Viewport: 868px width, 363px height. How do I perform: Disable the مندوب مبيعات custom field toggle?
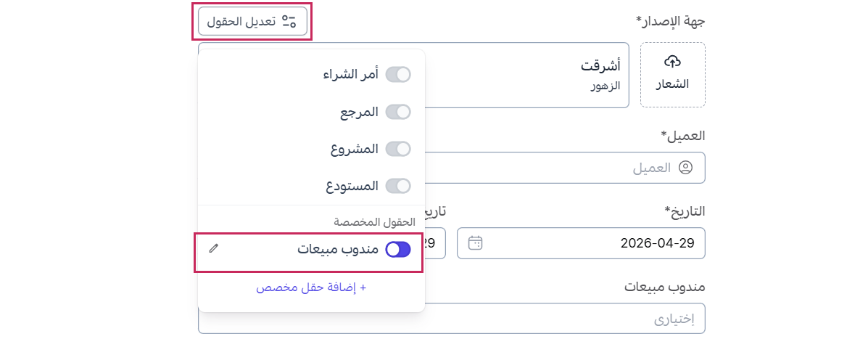[398, 250]
